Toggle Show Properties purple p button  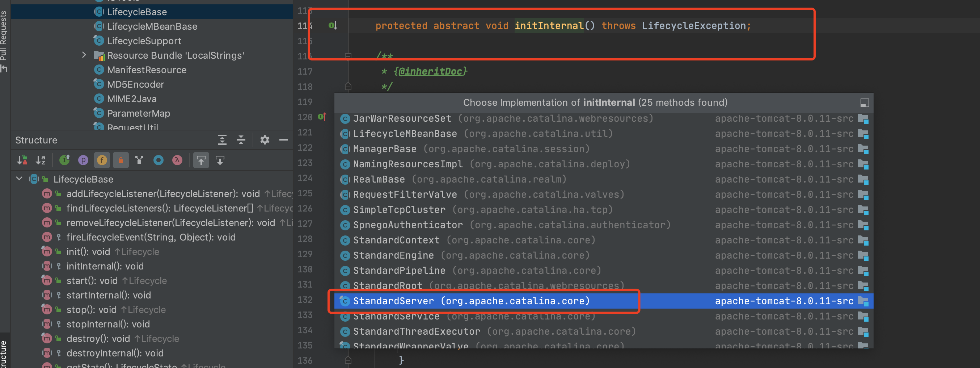pyautogui.click(x=83, y=160)
